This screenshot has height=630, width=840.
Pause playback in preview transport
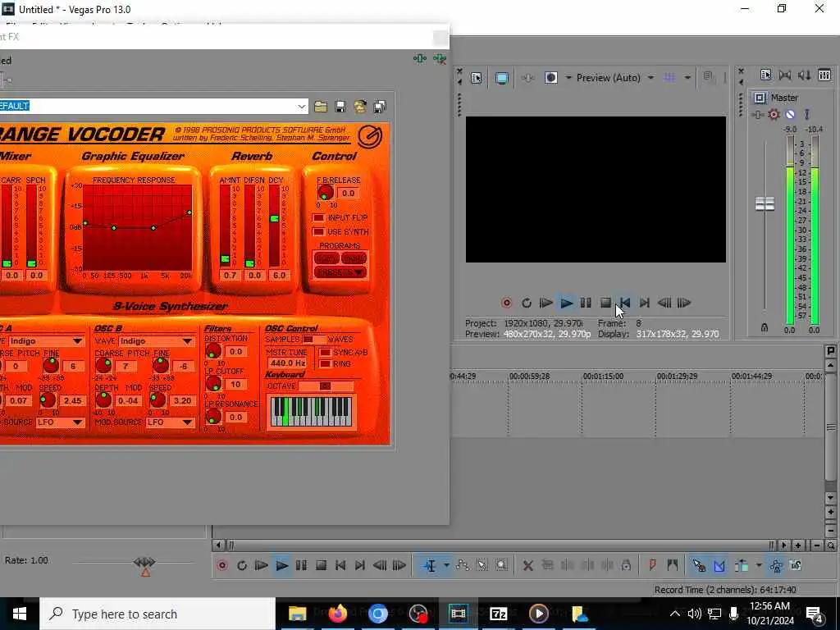(x=586, y=304)
